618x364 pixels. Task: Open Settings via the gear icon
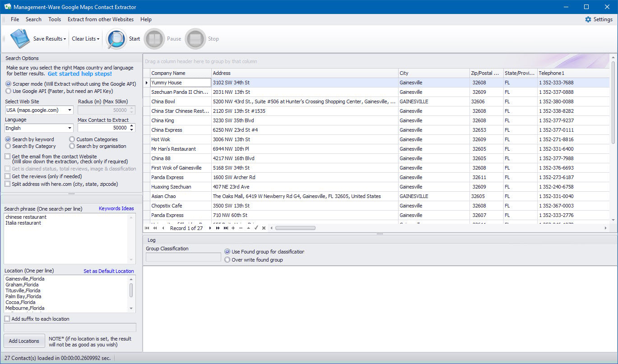[x=588, y=19]
